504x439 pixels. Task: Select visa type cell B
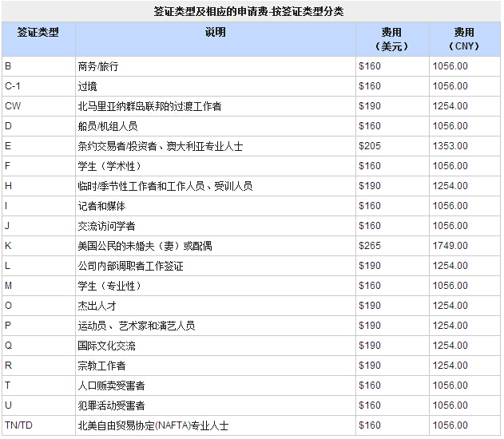click(x=38, y=66)
